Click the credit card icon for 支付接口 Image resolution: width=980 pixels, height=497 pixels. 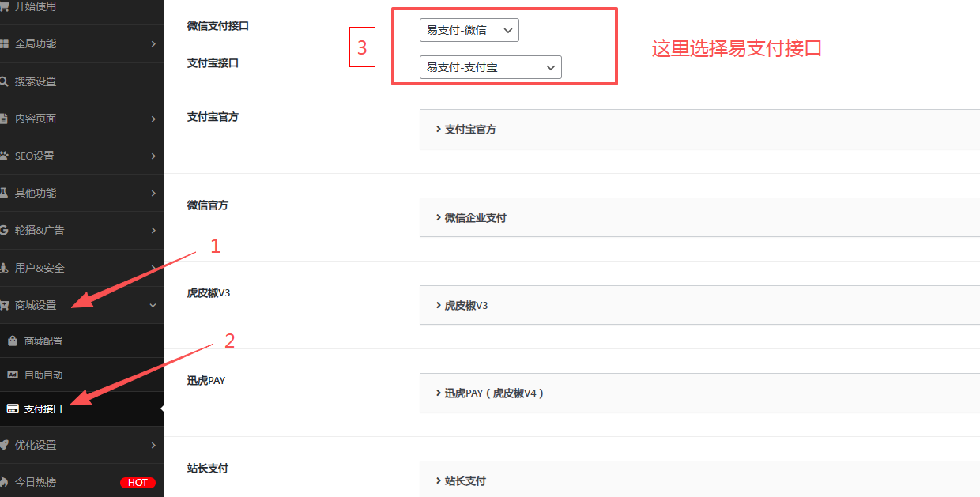tap(13, 409)
